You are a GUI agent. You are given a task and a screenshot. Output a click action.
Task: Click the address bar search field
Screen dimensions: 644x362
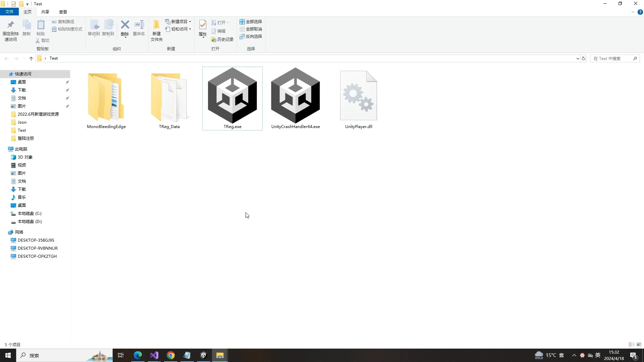pyautogui.click(x=614, y=58)
